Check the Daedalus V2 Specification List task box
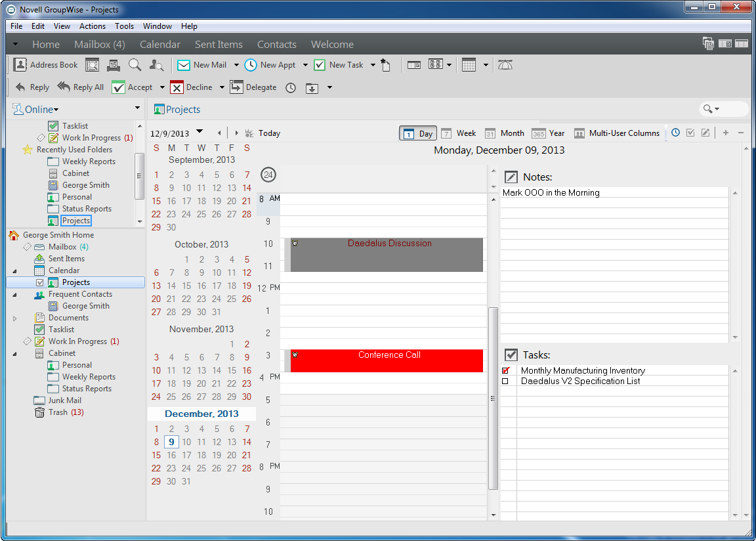The width and height of the screenshot is (756, 541). (x=505, y=381)
